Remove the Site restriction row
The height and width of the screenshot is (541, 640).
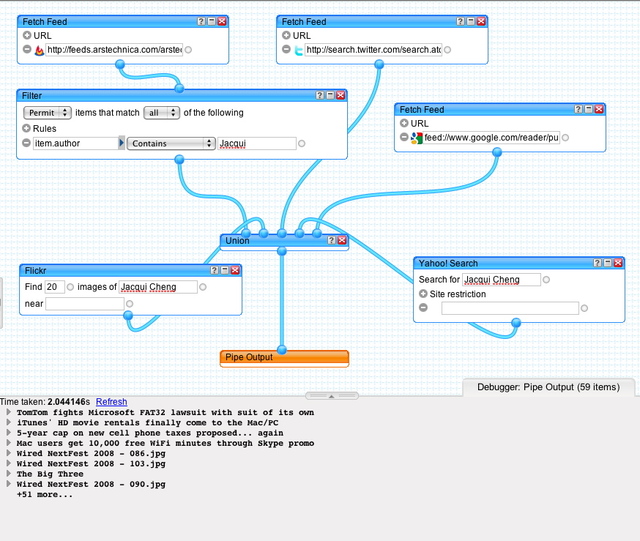(x=423, y=307)
